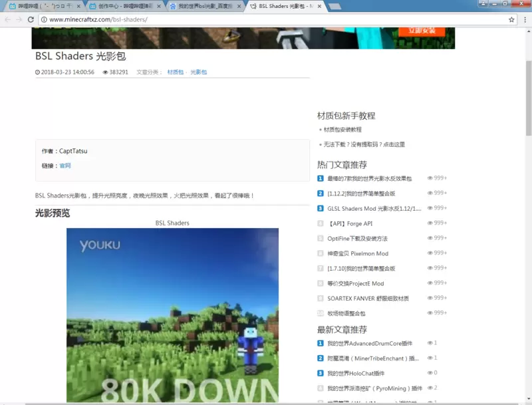The height and width of the screenshot is (405, 532).
Task: Switch to the 我的世界bsl光影 Baidu tab
Action: coord(205,6)
